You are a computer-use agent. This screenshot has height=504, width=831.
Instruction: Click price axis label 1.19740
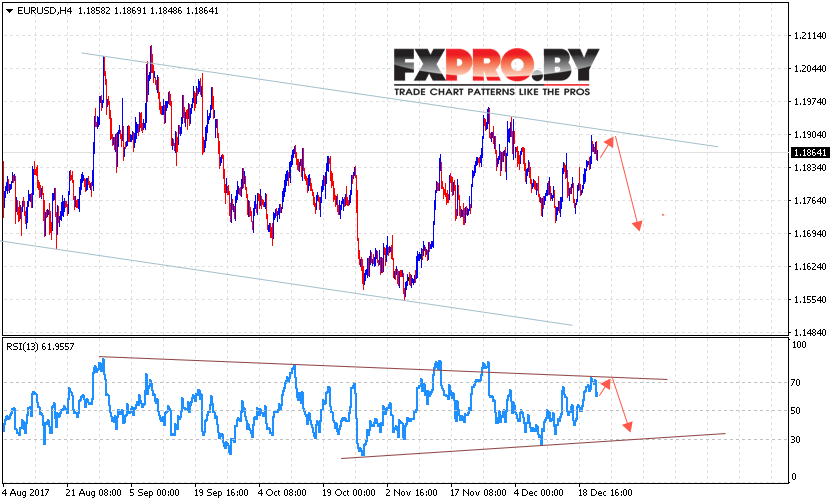coord(810,102)
